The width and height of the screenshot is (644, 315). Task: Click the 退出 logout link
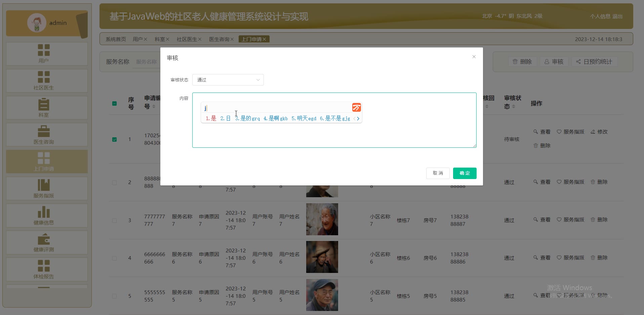click(617, 16)
